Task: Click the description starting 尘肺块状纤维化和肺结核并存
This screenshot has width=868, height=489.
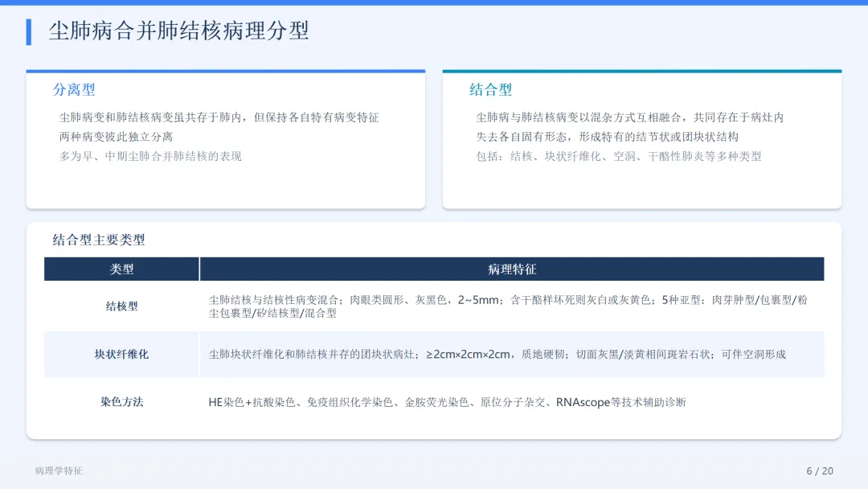Action: (497, 355)
